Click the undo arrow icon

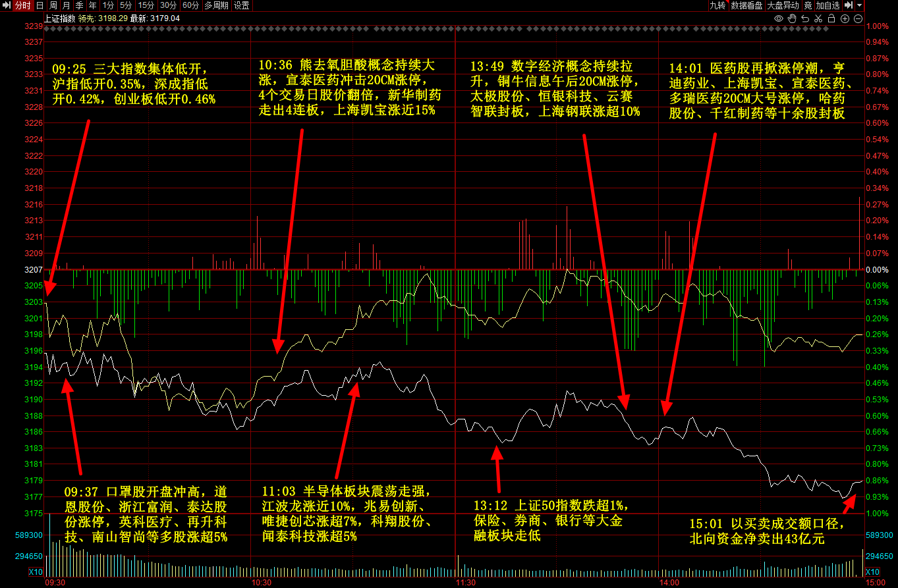click(806, 19)
